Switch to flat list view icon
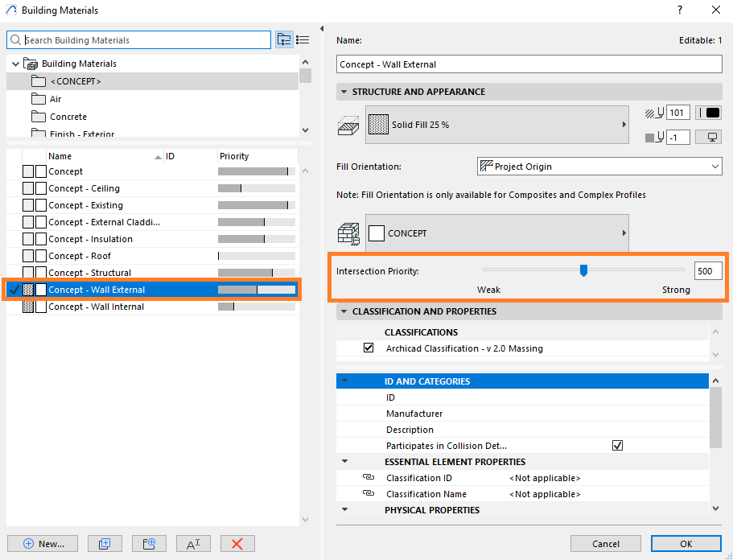This screenshot has height=560, width=733. pyautogui.click(x=303, y=39)
